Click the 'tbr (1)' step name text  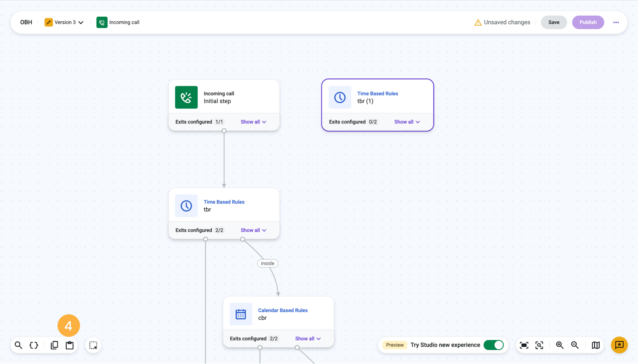pos(365,101)
